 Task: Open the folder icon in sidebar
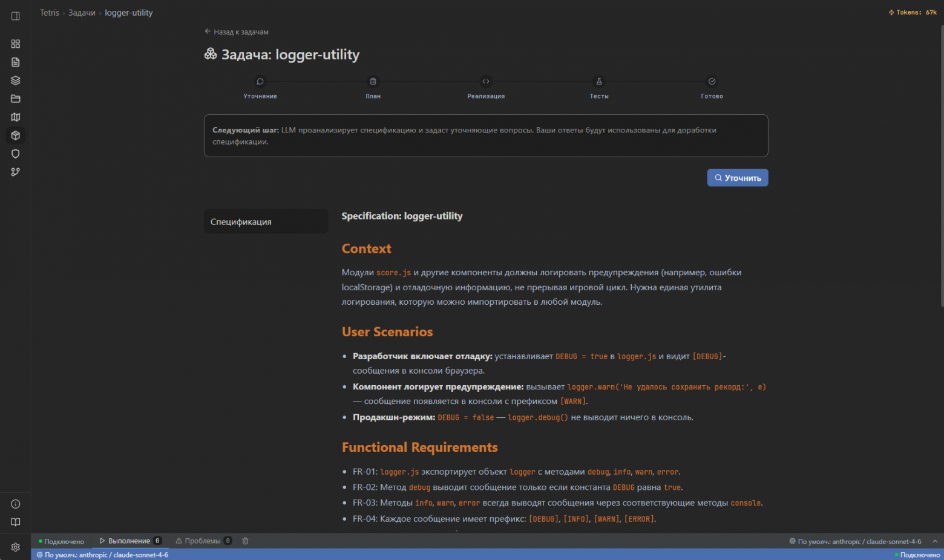[16, 99]
